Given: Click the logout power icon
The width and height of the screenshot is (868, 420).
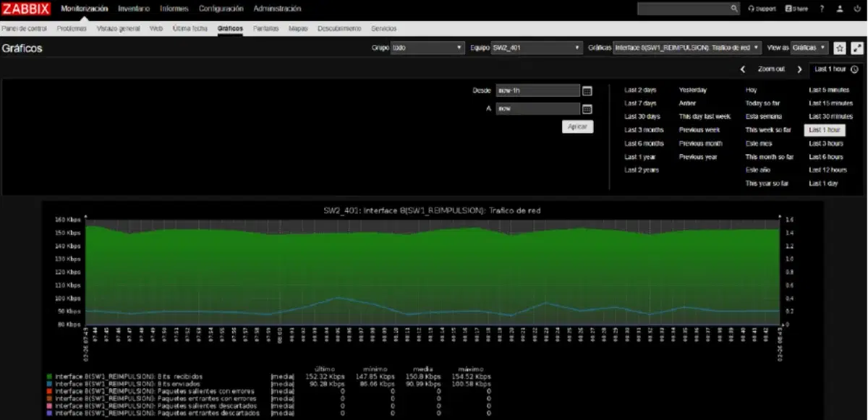Looking at the screenshot, I should pos(857,9).
